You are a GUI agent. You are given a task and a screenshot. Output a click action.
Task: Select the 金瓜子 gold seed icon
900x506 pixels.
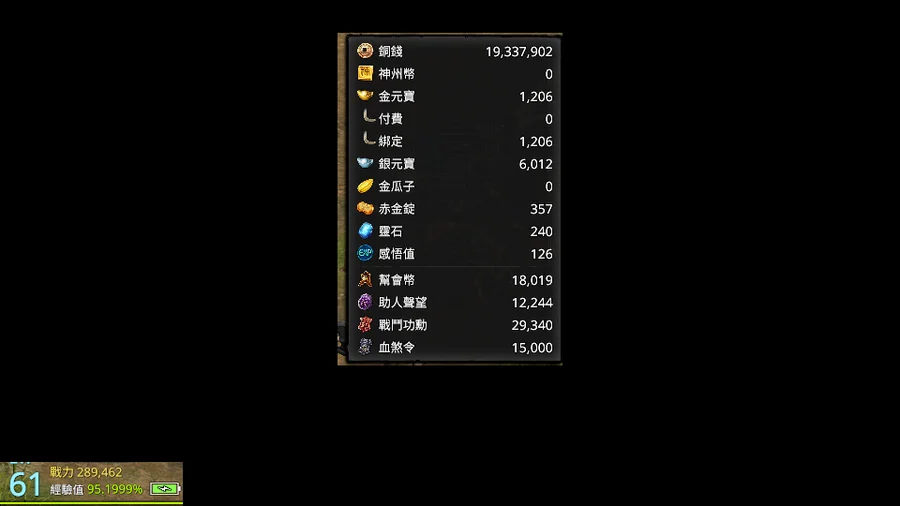pos(365,186)
